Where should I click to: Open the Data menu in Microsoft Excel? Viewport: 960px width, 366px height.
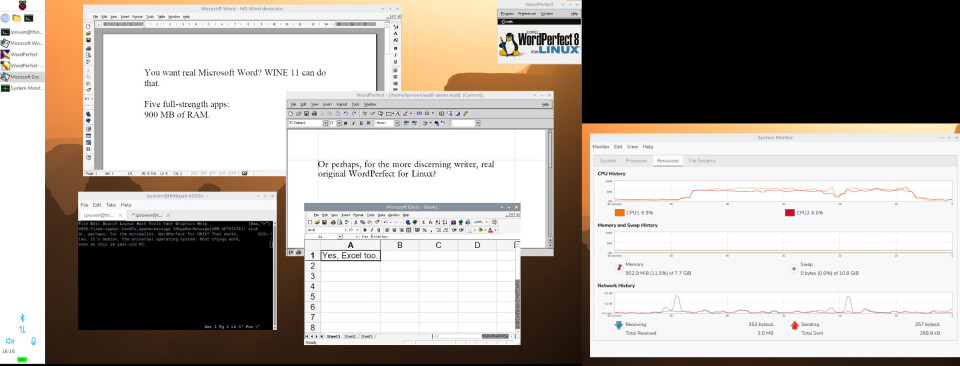click(x=381, y=215)
